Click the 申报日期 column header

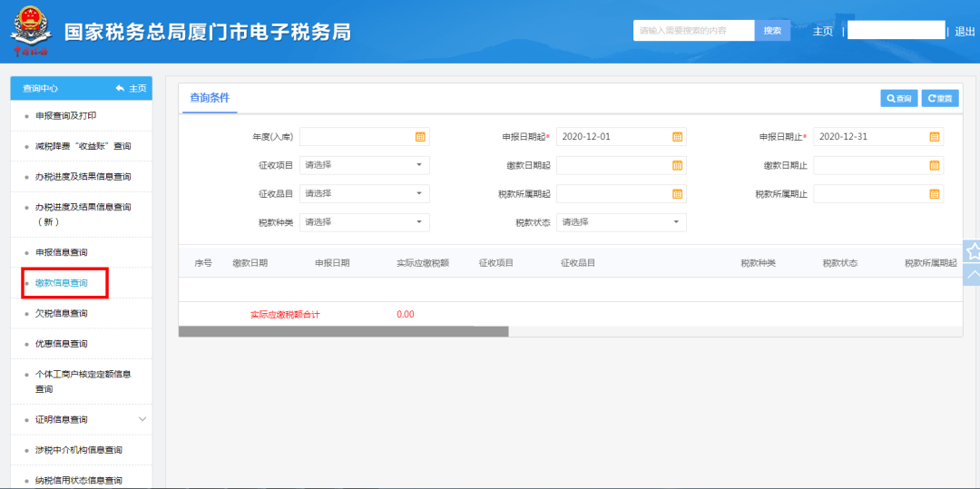click(332, 263)
